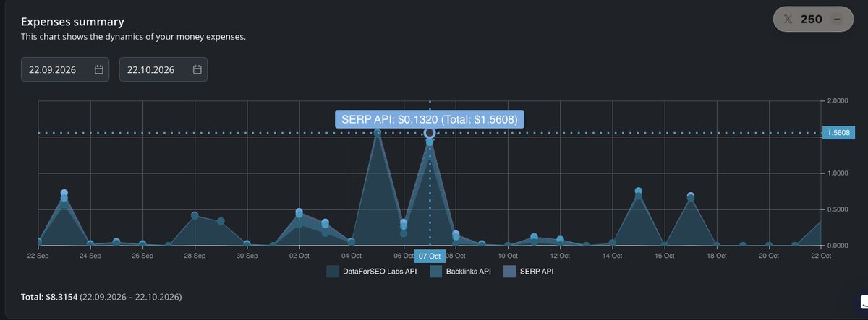Toggle the DataForSEO Labs API legend series
The height and width of the screenshot is (320, 868).
pyautogui.click(x=372, y=272)
